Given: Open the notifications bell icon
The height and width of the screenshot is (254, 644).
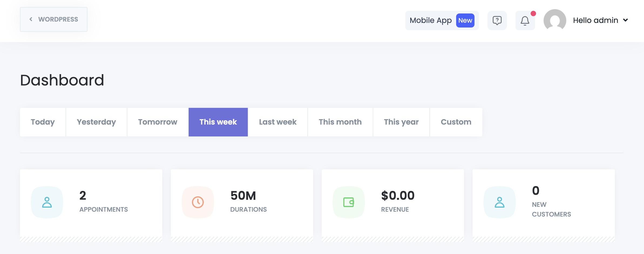Looking at the screenshot, I should coord(525,20).
